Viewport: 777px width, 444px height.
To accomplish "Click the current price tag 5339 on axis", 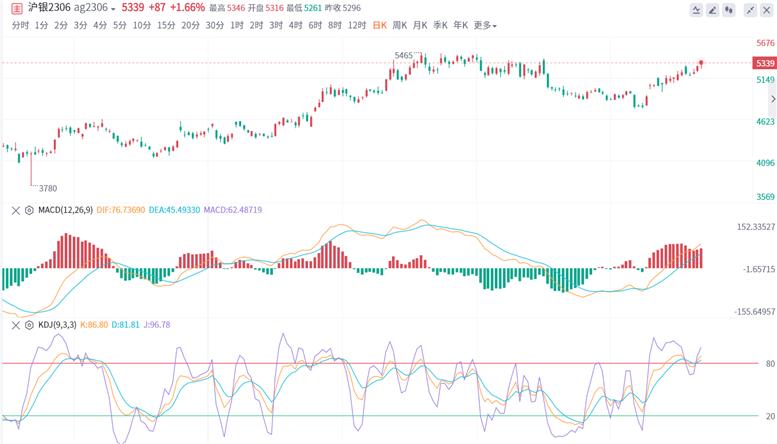I will coord(764,63).
